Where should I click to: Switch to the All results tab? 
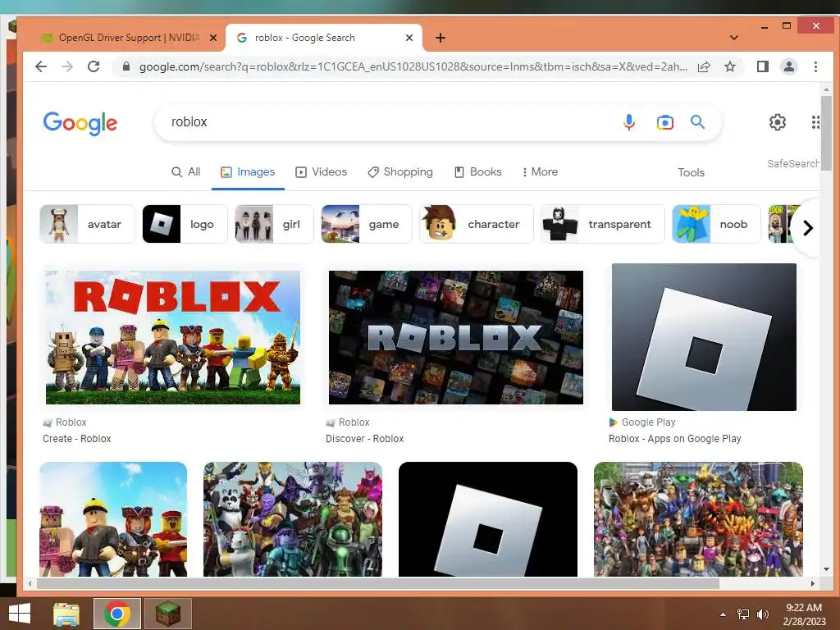tap(186, 172)
